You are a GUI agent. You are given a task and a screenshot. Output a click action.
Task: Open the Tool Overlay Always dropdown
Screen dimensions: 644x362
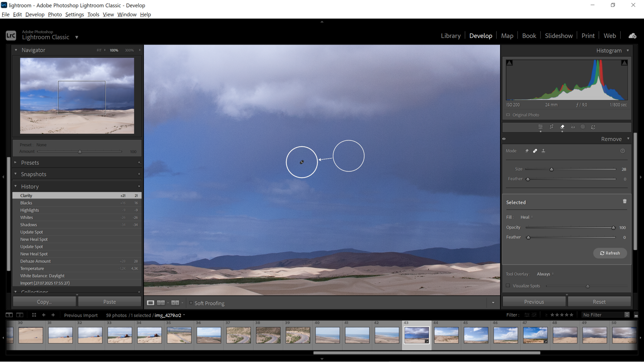(x=544, y=274)
